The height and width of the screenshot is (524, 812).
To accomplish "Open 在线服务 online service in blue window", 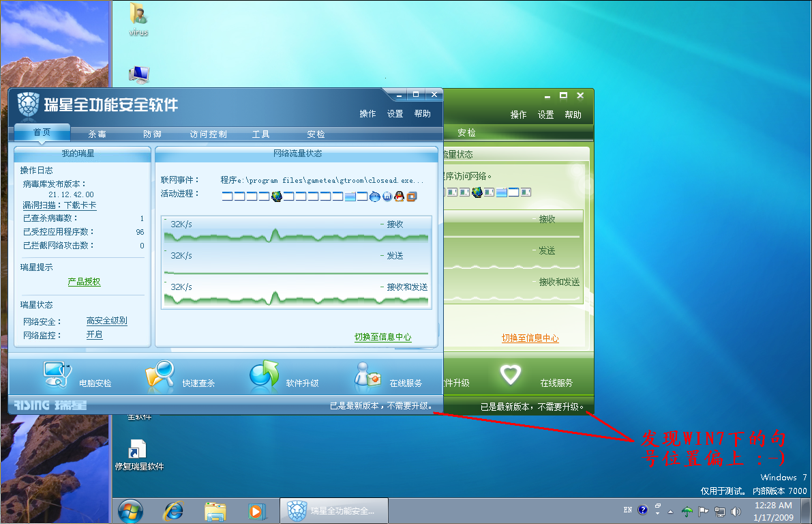I will 388,376.
